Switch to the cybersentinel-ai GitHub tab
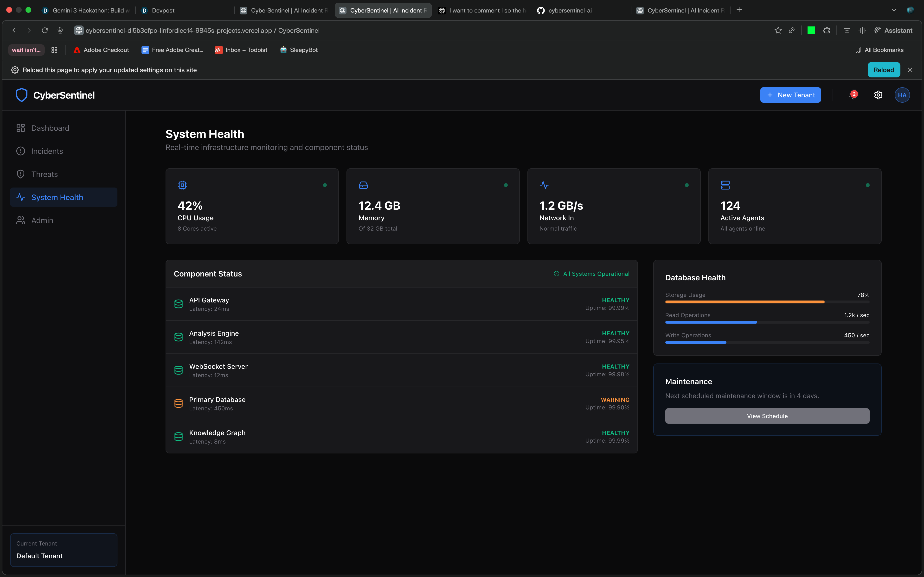 pyautogui.click(x=570, y=10)
